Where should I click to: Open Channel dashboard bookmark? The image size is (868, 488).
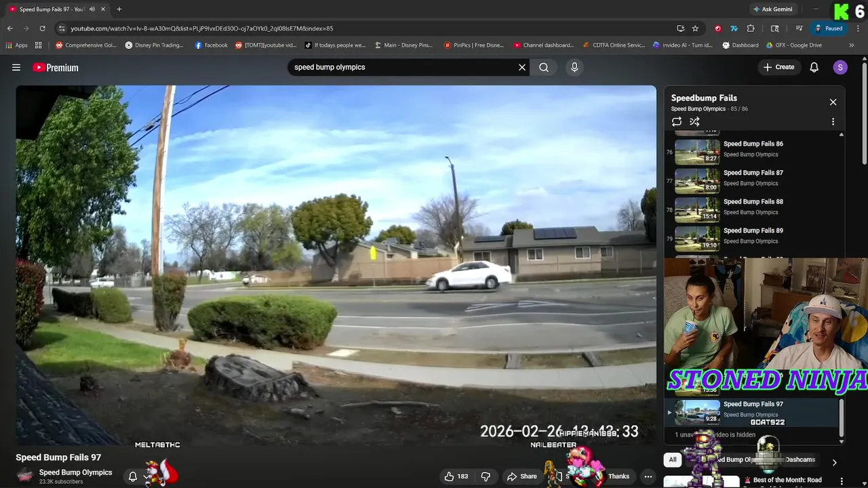pos(544,45)
